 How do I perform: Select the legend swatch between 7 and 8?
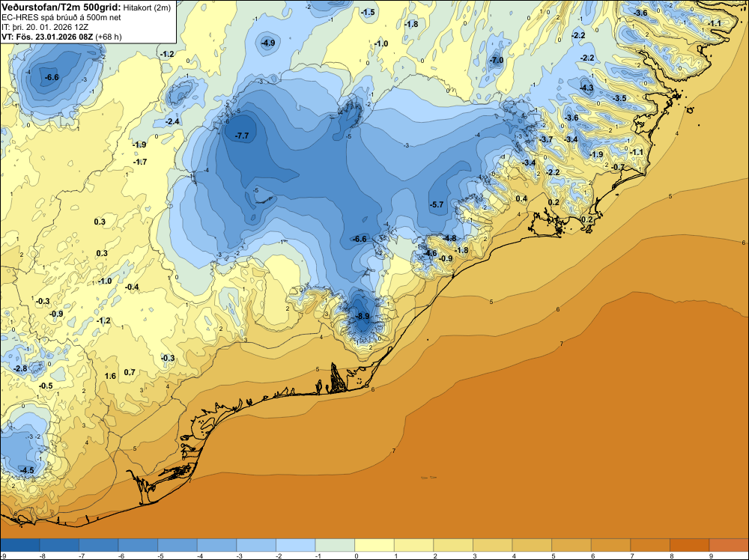649,545
